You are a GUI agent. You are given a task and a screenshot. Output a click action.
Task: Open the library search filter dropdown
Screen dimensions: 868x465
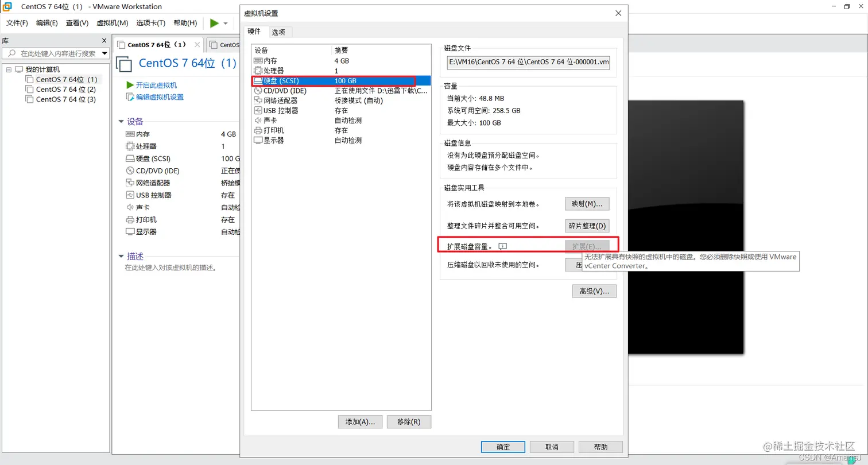(104, 53)
